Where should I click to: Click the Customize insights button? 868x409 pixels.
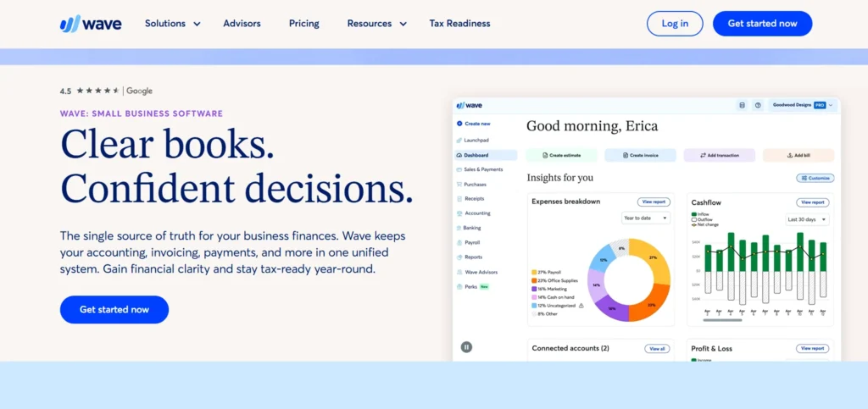tap(815, 178)
